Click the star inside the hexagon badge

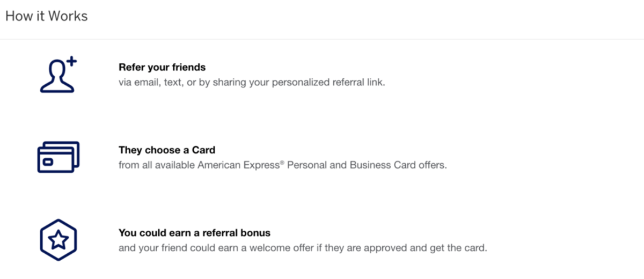(58, 240)
